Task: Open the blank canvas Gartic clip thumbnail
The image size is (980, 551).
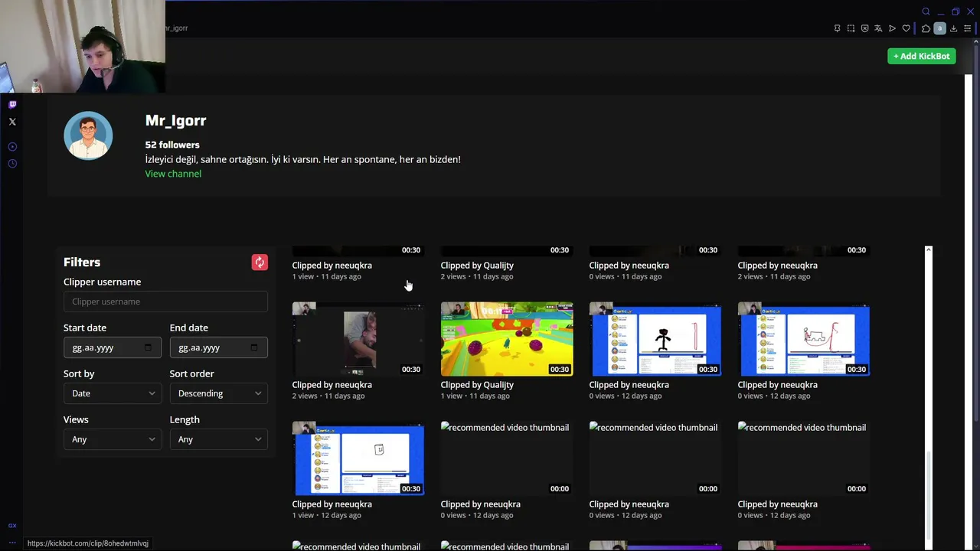Action: coord(358,458)
